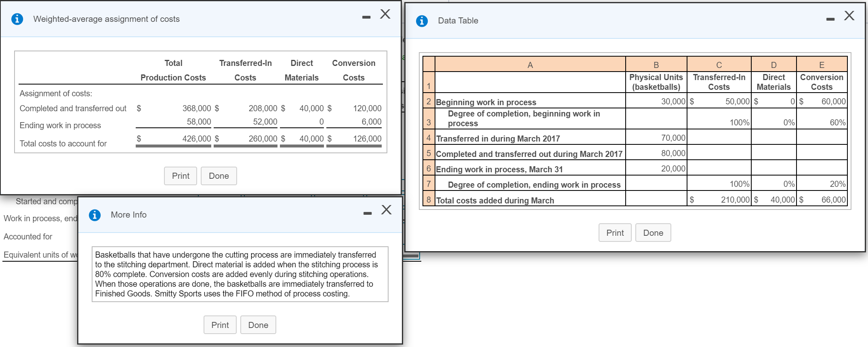Click 'Assignment of costs:' heading
The image size is (868, 347).
[x=56, y=93]
